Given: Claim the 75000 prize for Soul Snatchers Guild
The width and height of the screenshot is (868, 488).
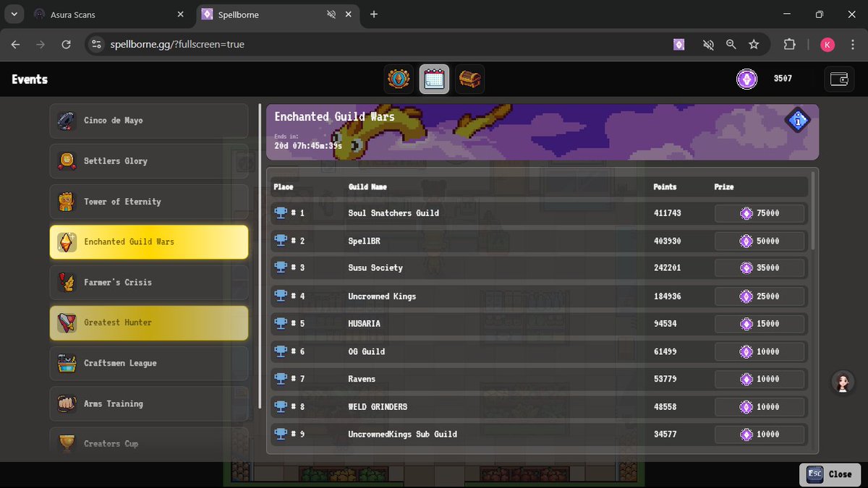Looking at the screenshot, I should (x=759, y=213).
